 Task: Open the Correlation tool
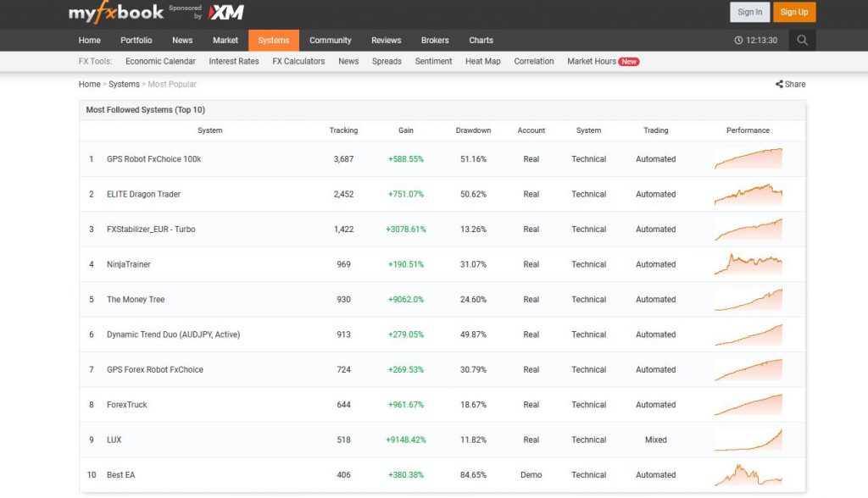tap(533, 61)
